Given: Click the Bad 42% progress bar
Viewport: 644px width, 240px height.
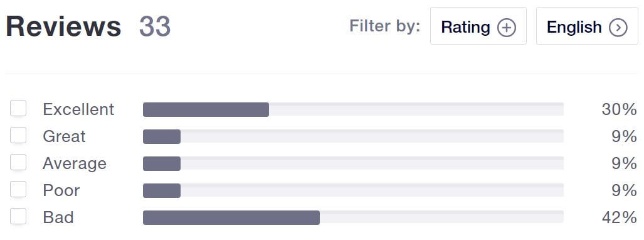Looking at the screenshot, I should click(353, 217).
